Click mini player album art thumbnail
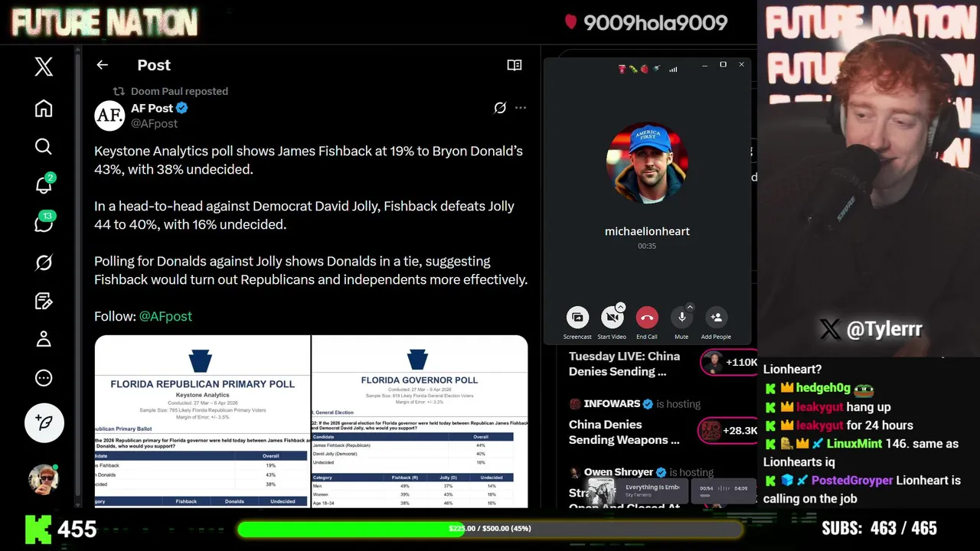This screenshot has width=980, height=551. 602,491
